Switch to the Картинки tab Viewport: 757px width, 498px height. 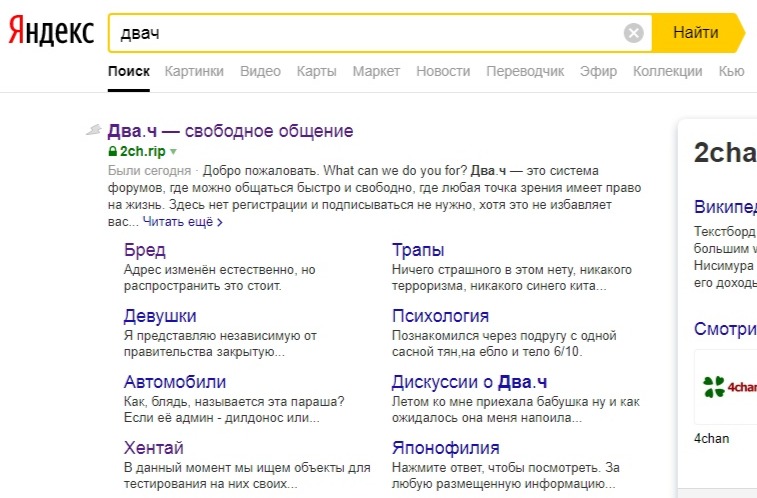194,71
